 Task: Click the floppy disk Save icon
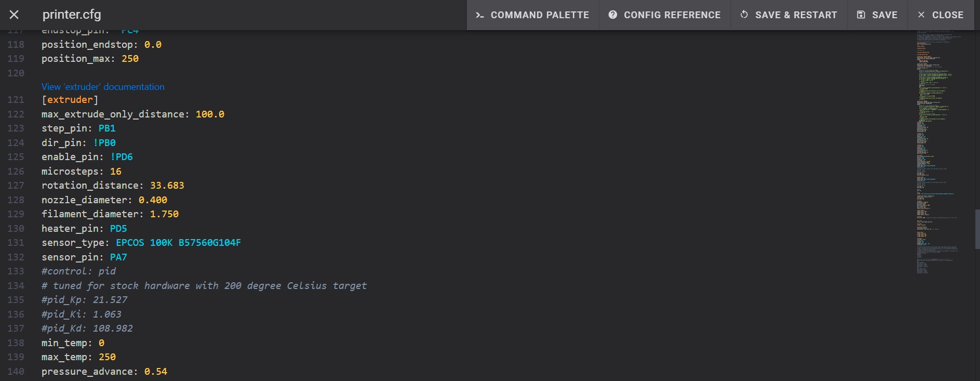(861, 15)
